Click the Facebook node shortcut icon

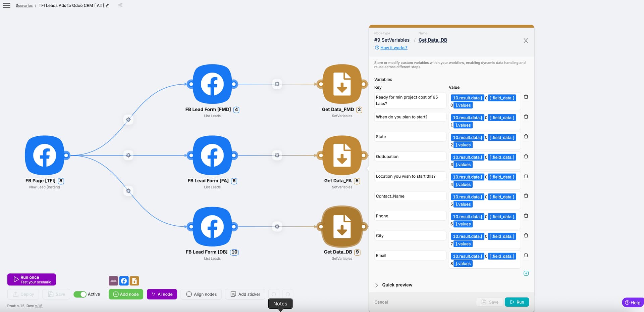coord(124,281)
